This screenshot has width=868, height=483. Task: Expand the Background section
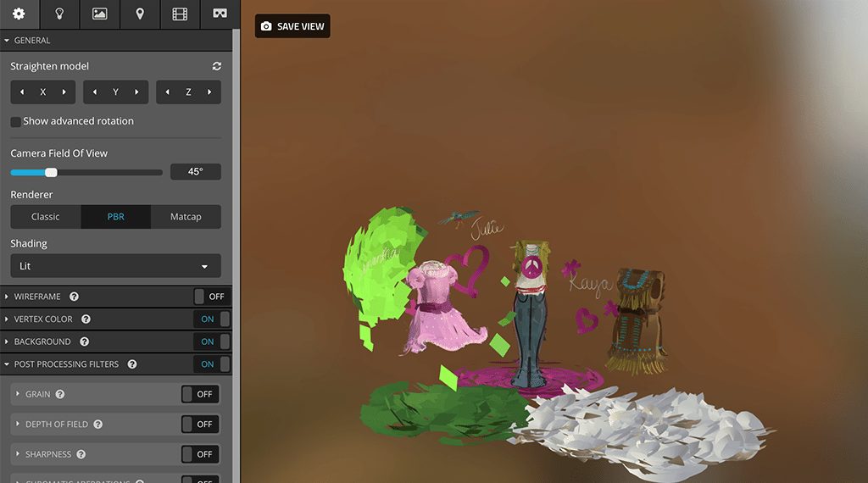[7, 342]
